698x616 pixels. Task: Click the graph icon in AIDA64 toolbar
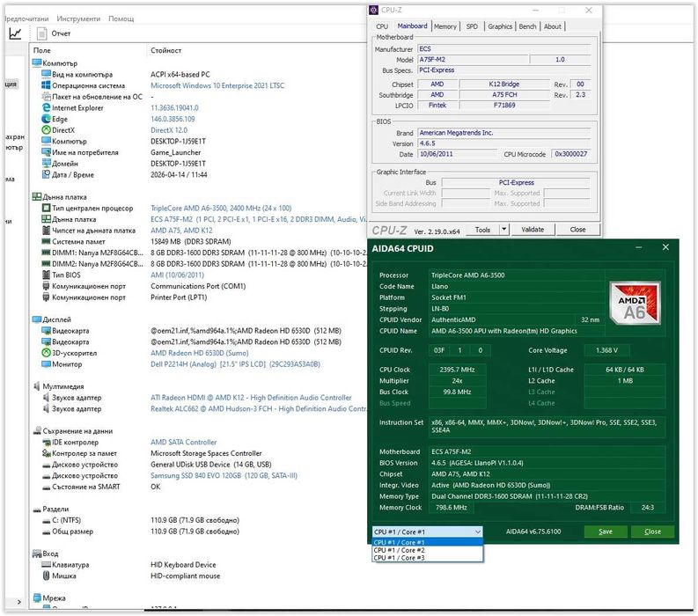tap(15, 33)
